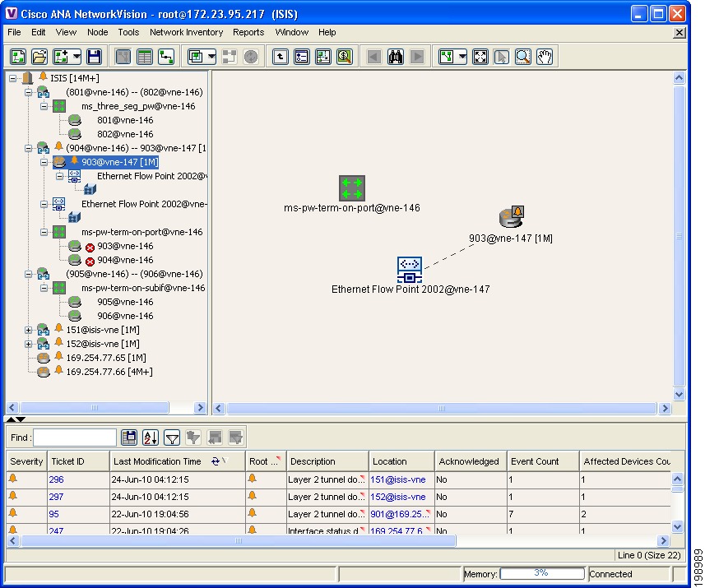Click the green layout toolbar icon
Viewport: 705px width, 588px height.
click(447, 57)
